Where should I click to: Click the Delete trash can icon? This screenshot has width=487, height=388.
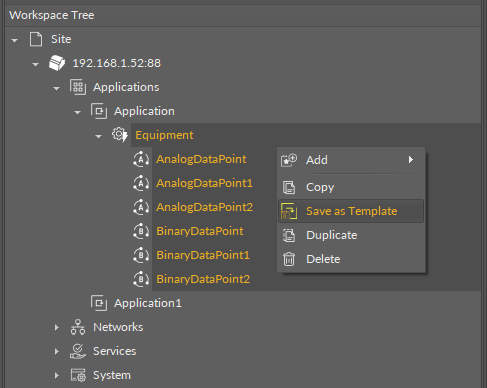[x=289, y=259]
